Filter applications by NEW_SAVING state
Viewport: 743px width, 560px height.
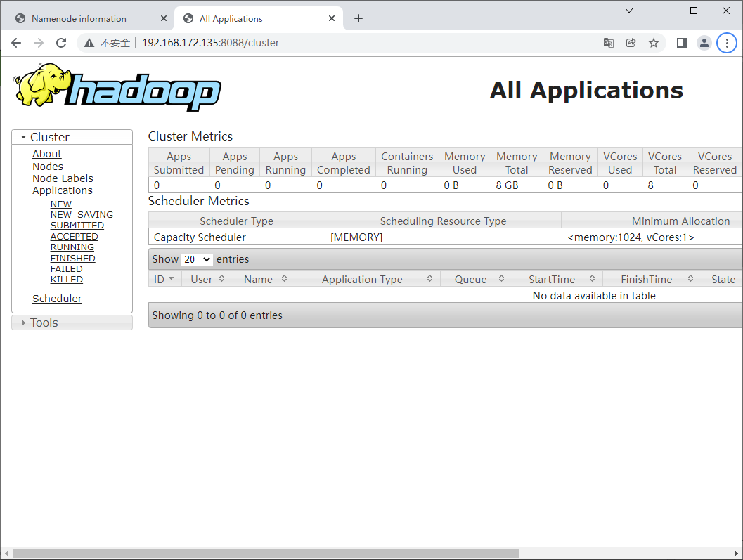82,214
